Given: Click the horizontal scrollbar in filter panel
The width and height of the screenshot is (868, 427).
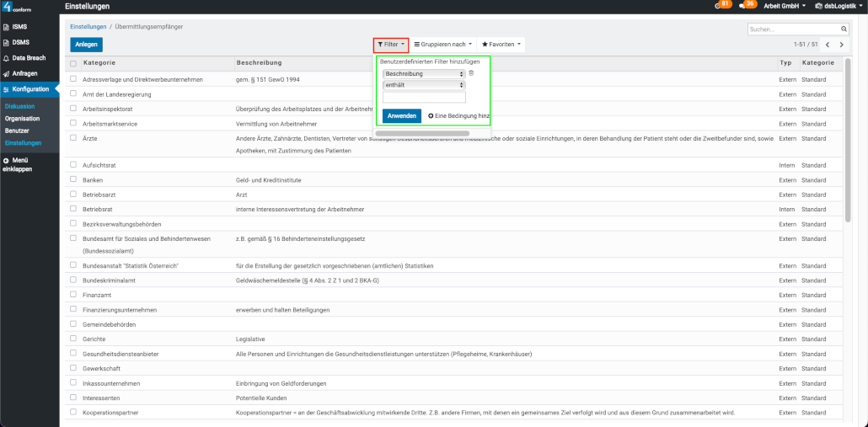Looking at the screenshot, I should 409,133.
